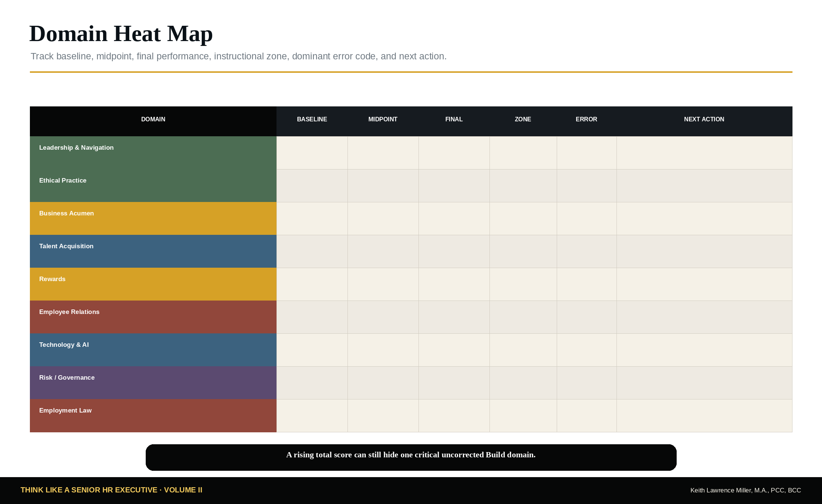Click the rising total score callout banner
The height and width of the screenshot is (504, 822).
point(411,457)
